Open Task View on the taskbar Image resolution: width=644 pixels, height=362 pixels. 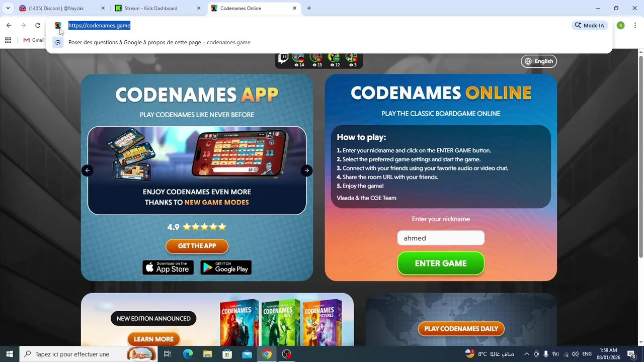(x=168, y=354)
